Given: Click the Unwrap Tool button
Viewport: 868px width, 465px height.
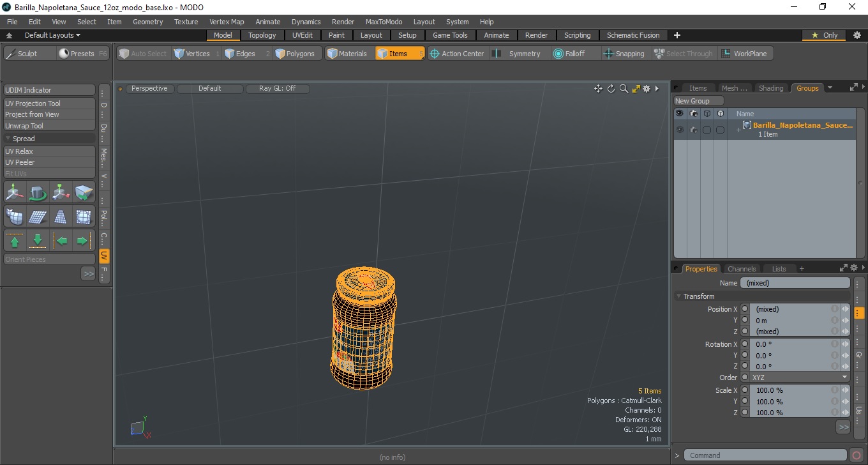Looking at the screenshot, I should click(49, 126).
